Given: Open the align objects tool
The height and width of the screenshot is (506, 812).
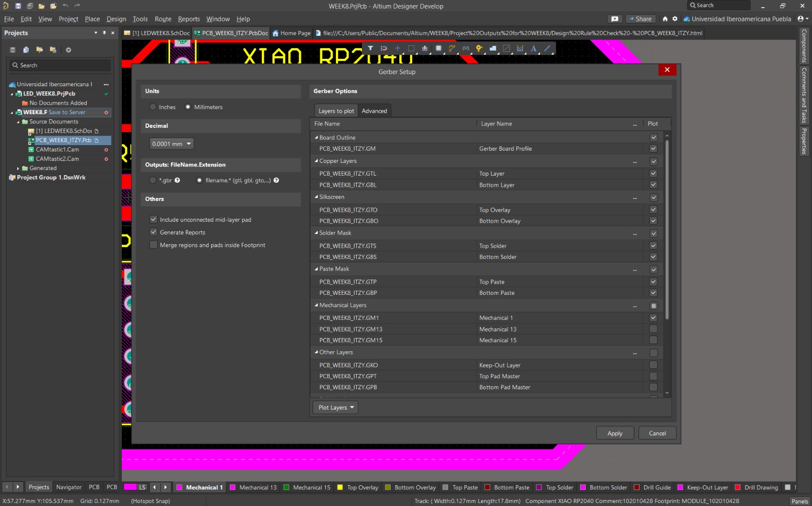Looking at the screenshot, I should (x=425, y=49).
